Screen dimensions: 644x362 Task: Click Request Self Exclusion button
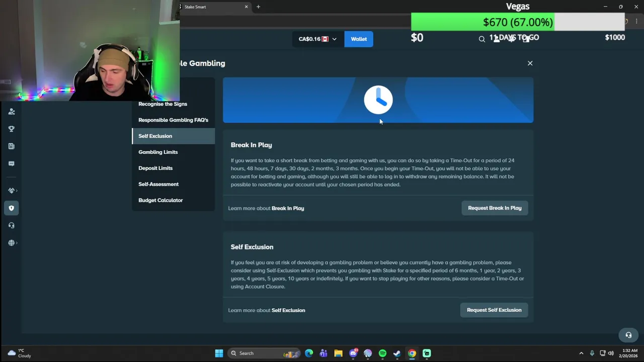click(x=494, y=310)
